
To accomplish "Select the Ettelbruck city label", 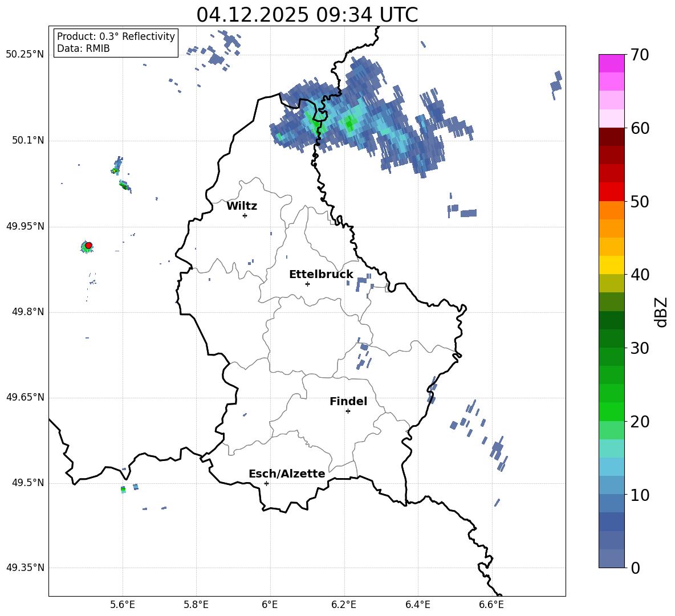I will [321, 275].
